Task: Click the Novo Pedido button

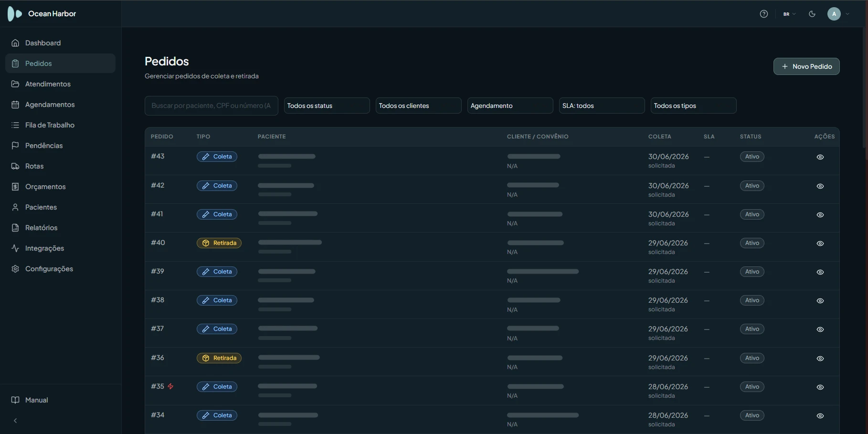Action: point(806,66)
